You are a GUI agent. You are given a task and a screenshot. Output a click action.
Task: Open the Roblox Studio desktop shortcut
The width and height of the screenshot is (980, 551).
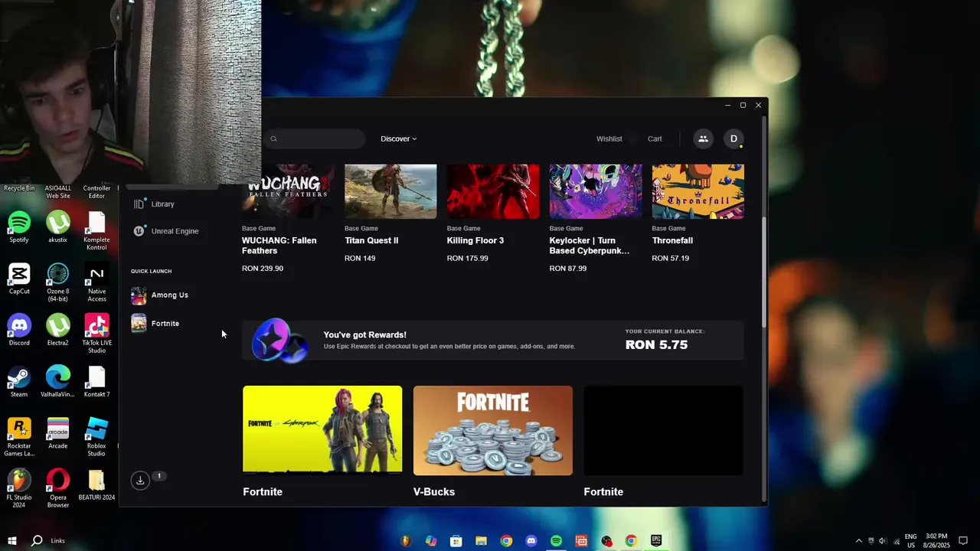click(96, 437)
